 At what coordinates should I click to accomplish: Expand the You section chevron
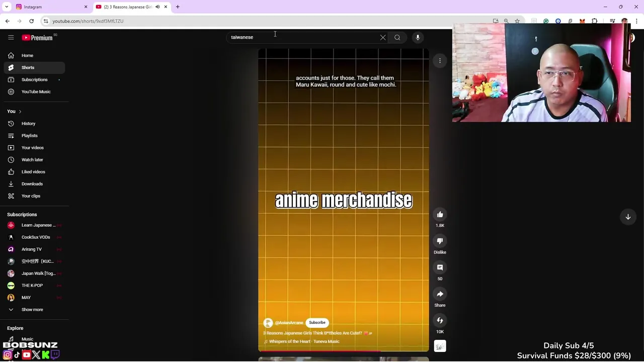tap(20, 111)
